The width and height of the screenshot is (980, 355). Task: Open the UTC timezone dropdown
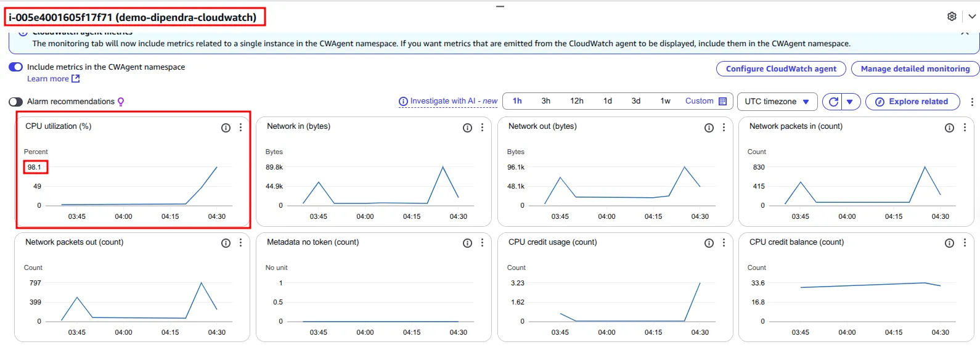point(777,102)
